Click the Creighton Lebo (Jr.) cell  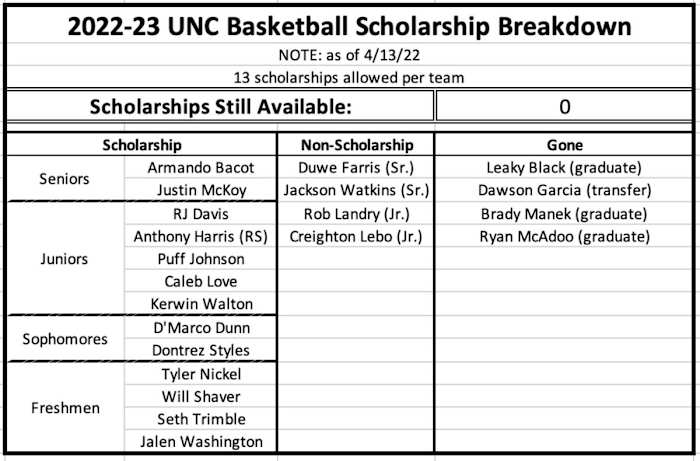point(356,237)
